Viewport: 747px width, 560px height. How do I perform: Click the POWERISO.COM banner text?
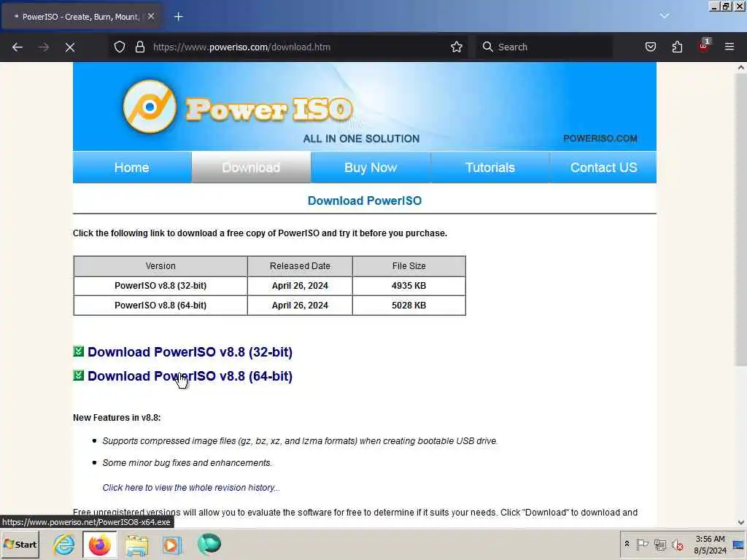pyautogui.click(x=600, y=138)
